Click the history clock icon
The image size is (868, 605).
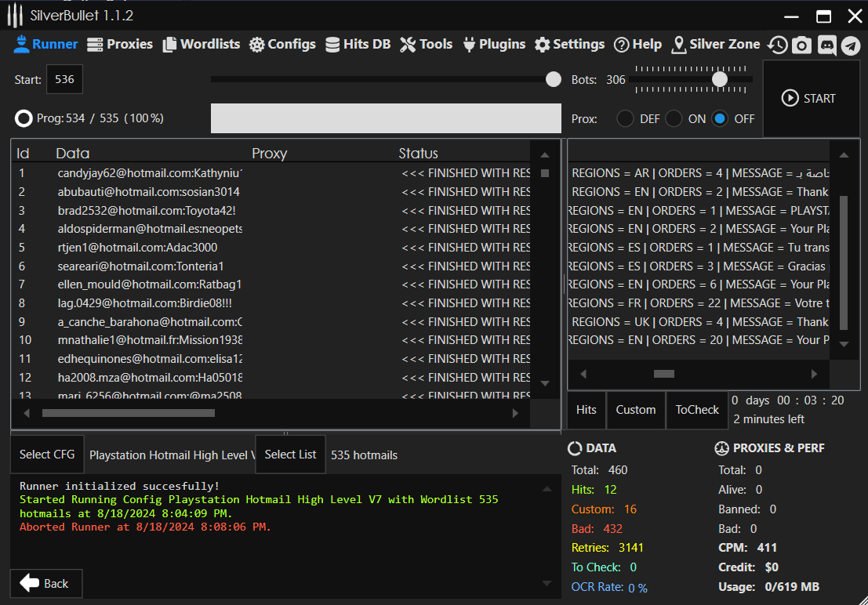coord(777,45)
